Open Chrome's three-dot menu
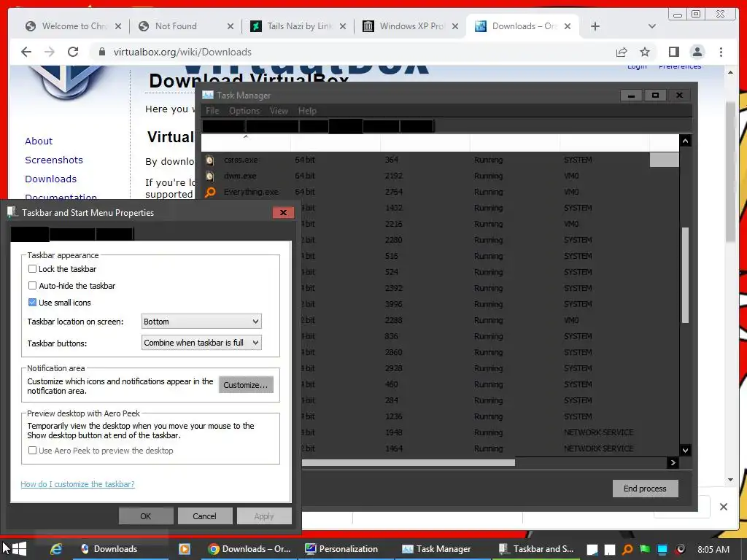 point(721,52)
